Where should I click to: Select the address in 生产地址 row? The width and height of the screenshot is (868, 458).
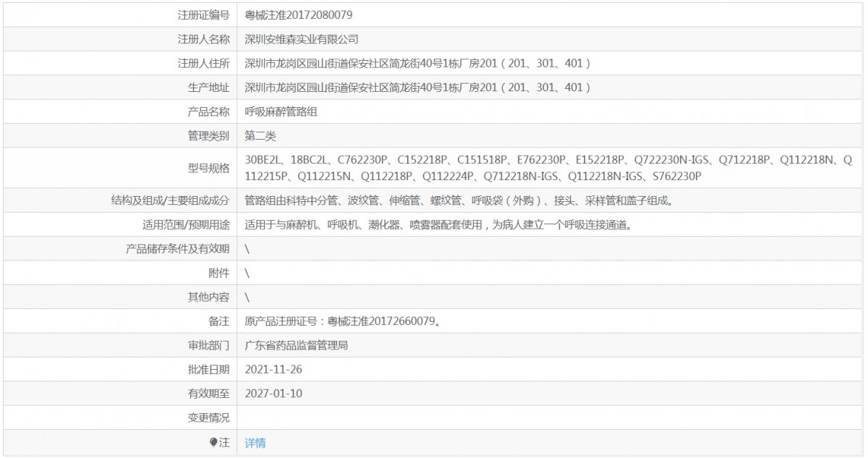[419, 88]
